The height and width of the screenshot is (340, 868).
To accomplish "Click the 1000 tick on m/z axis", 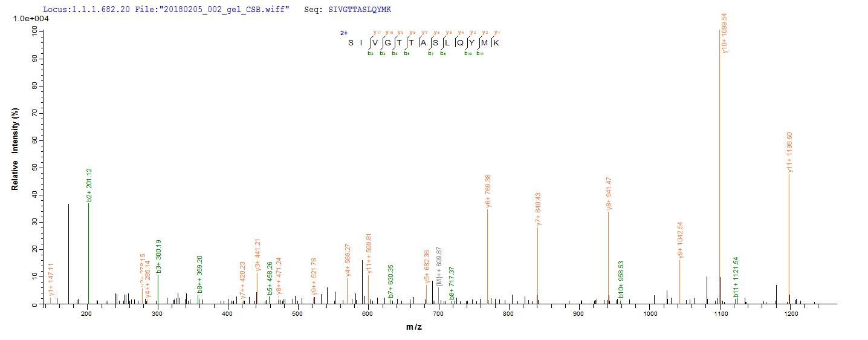I will [x=650, y=313].
